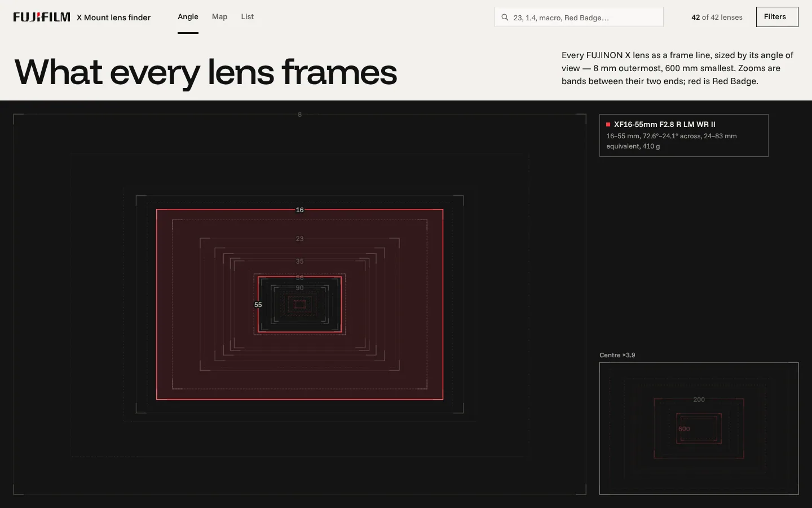Select the 90 mm frame label

coord(299,288)
